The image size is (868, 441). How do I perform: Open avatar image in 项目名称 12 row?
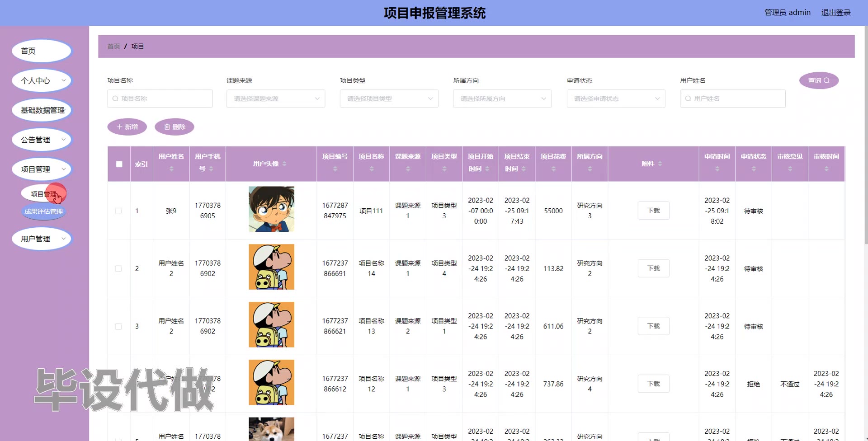click(271, 383)
